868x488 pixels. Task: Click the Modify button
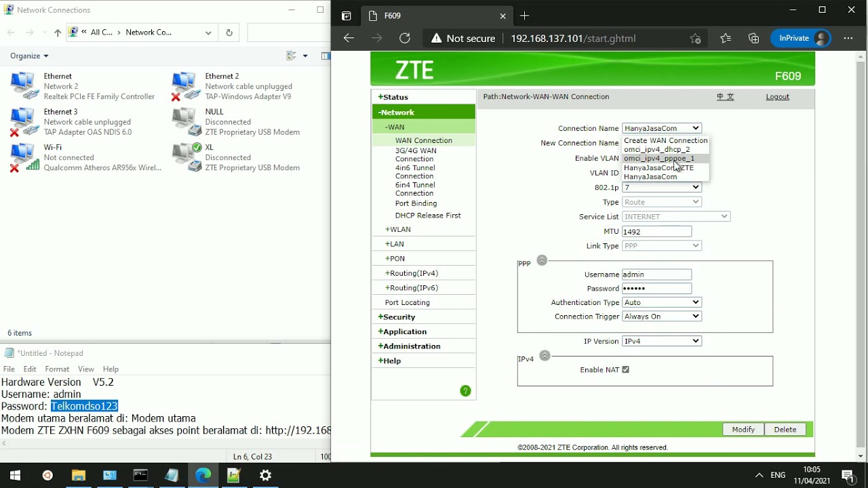743,430
